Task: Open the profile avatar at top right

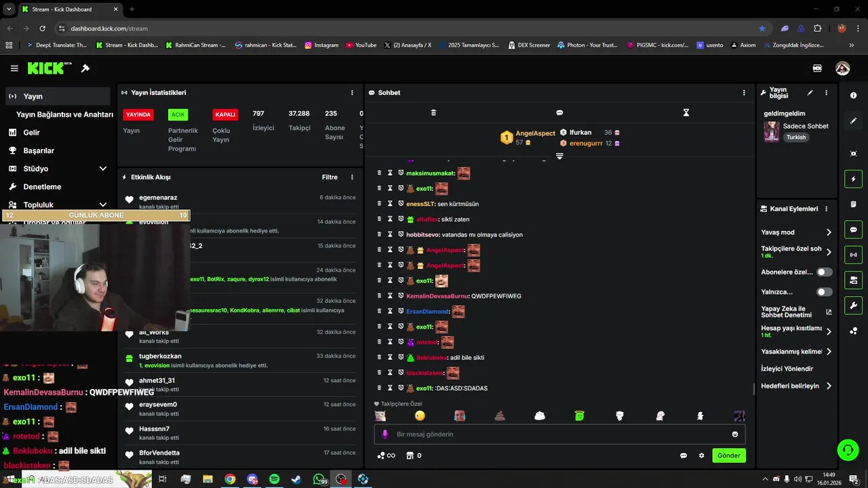Action: click(843, 68)
